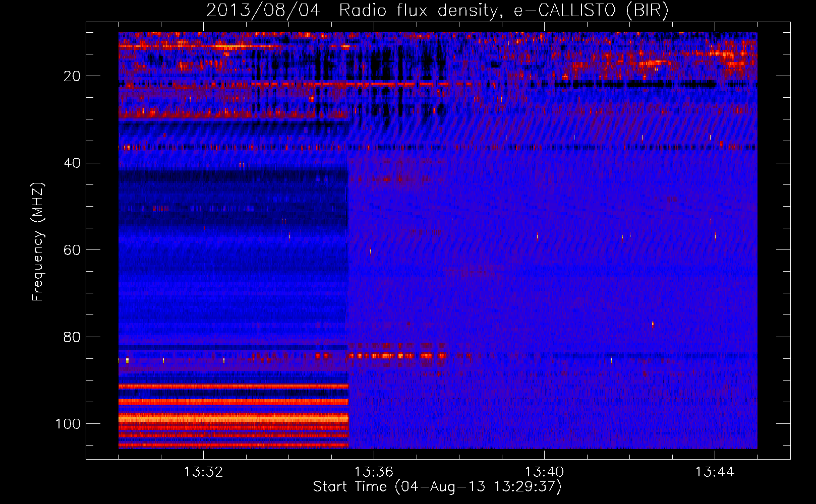The image size is (816, 504).
Task: Click the 40 MHz frequency tick label
Action: coord(72,163)
